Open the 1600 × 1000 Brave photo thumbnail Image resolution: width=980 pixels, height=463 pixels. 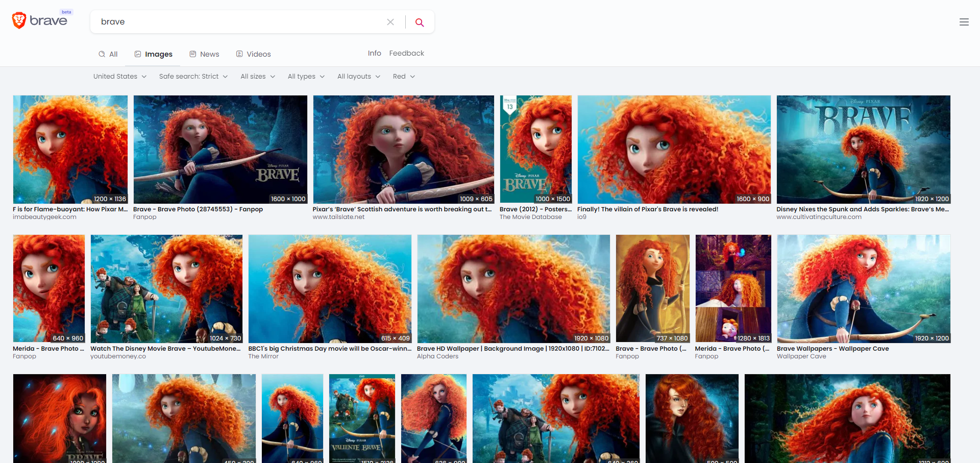220,150
